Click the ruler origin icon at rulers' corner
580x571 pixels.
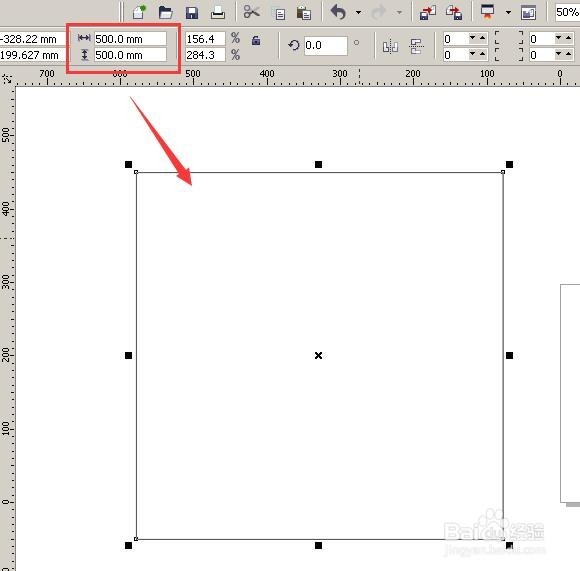coord(7,79)
